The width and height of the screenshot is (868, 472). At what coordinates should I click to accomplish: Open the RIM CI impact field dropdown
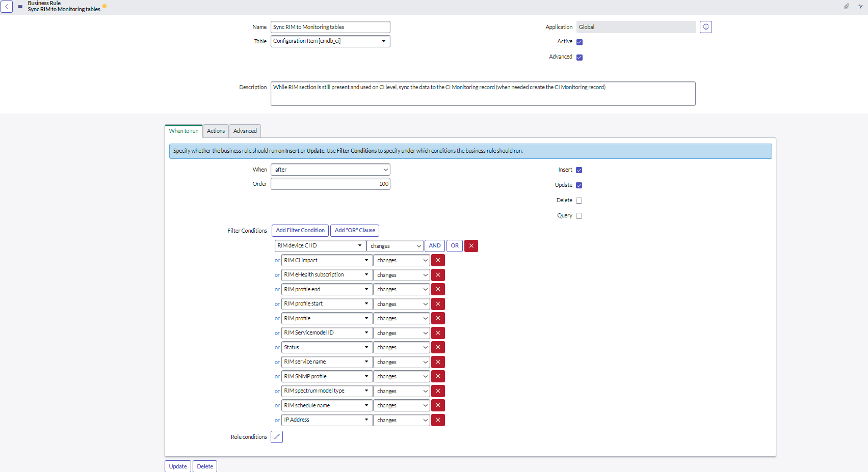click(327, 260)
